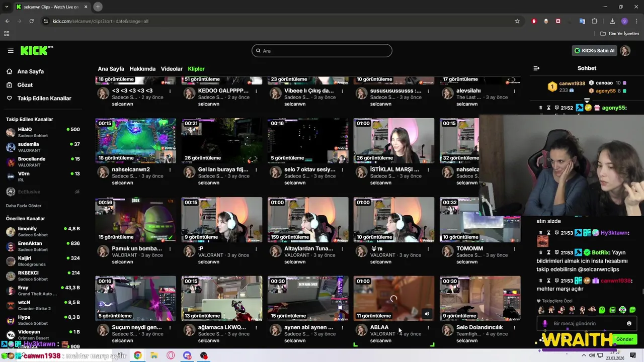Click the KICKs Satın Al button
The width and height of the screenshot is (644, 362).
(595, 51)
